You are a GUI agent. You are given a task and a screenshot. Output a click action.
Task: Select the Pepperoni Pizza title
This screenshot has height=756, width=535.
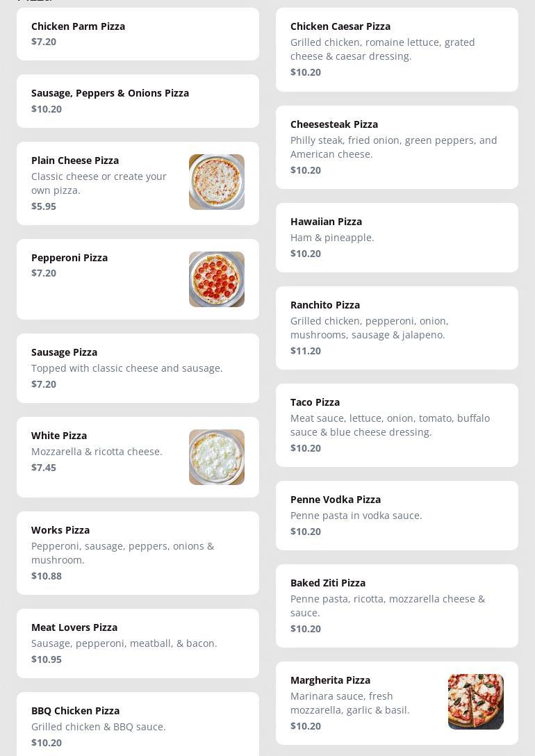pyautogui.click(x=69, y=258)
